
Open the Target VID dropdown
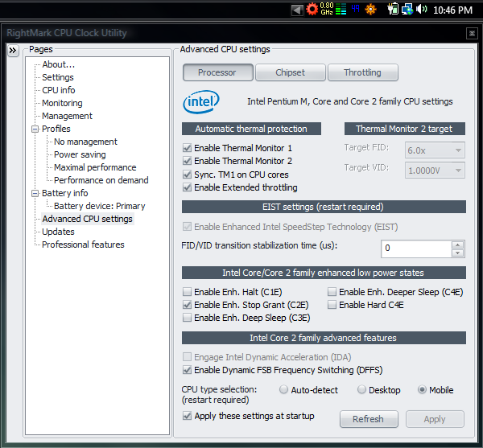point(435,171)
